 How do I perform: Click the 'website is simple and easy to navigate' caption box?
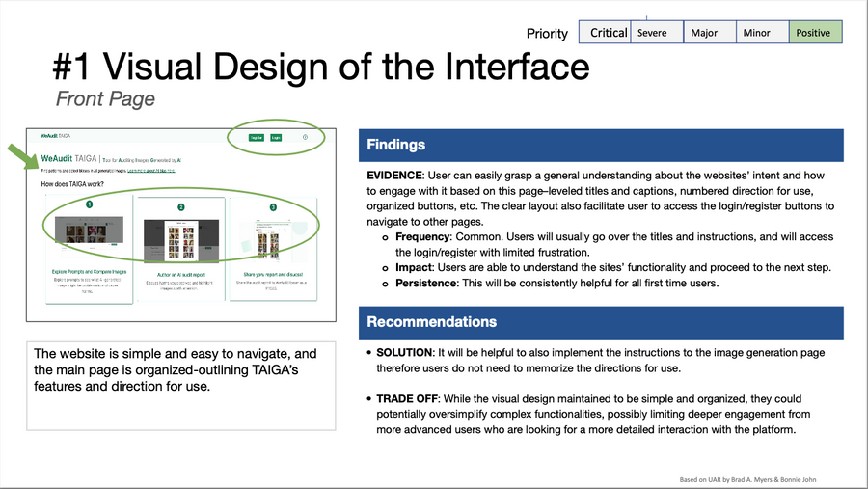pyautogui.click(x=181, y=386)
